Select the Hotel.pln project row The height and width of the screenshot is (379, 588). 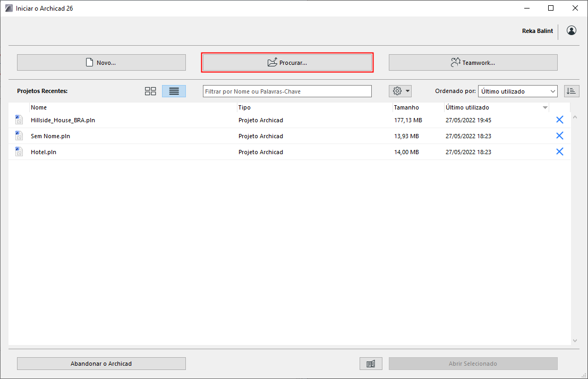tap(289, 152)
